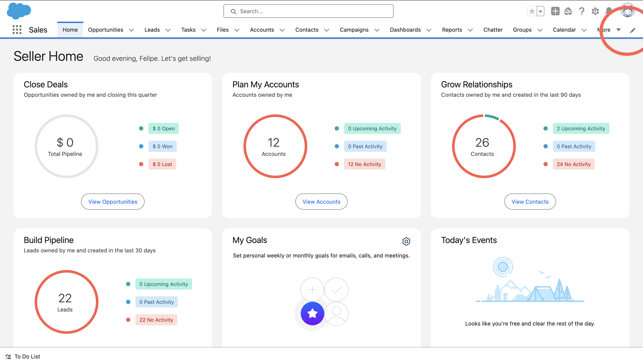Screen dimensions: 643x364
Task: Click the $ 0 Open pill
Action: [x=164, y=128]
